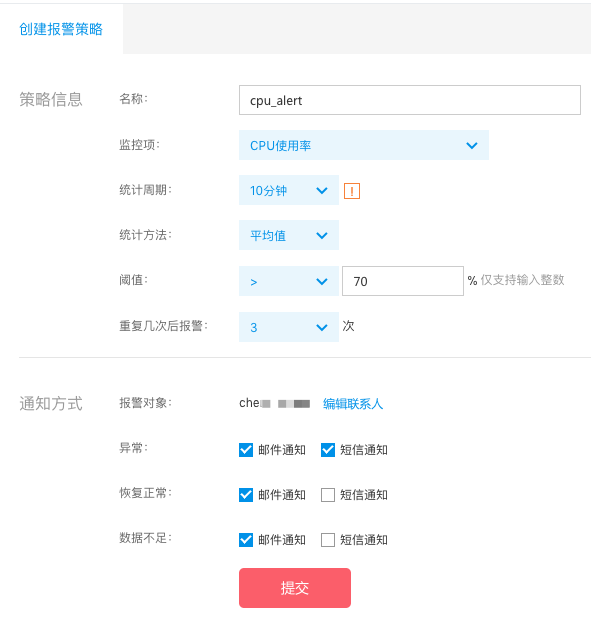Open the 阈值 comparison operator dropdown

coord(289,281)
